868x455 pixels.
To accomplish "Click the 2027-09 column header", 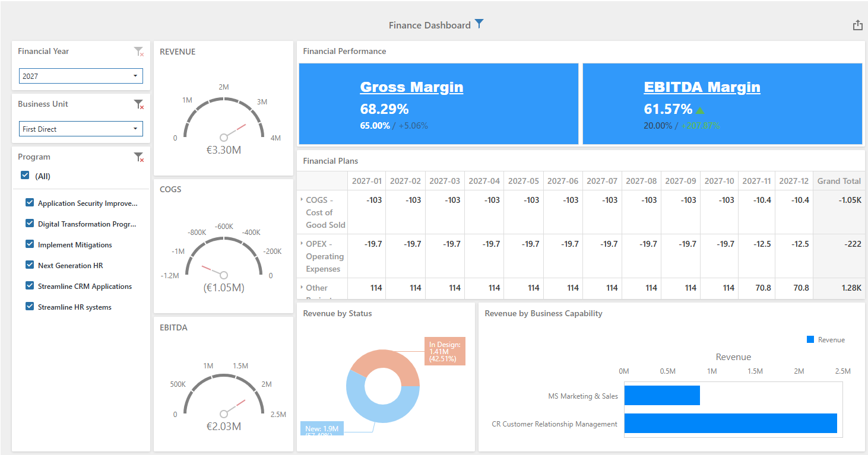I will pyautogui.click(x=680, y=181).
